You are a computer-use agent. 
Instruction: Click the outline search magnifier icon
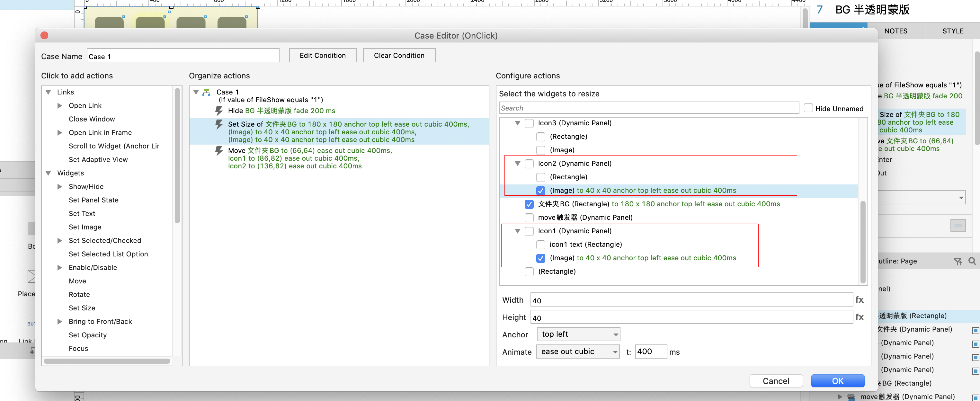click(972, 261)
